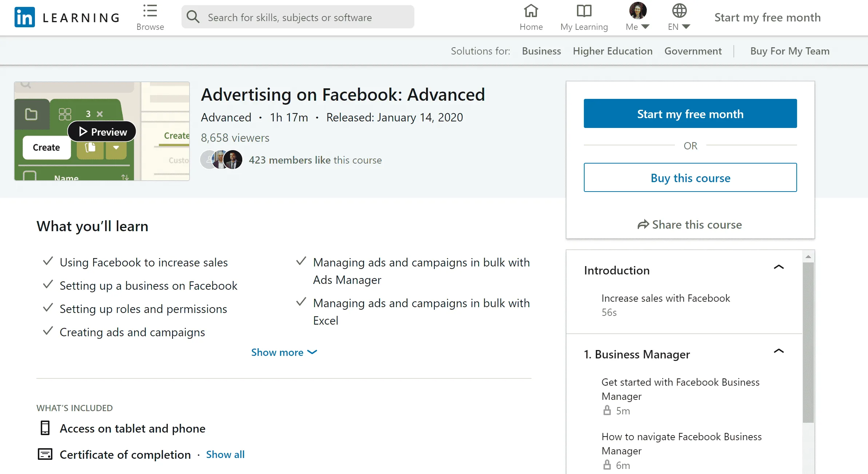The height and width of the screenshot is (474, 868).
Task: Click Released: January 14, 2020 text
Action: (x=394, y=117)
